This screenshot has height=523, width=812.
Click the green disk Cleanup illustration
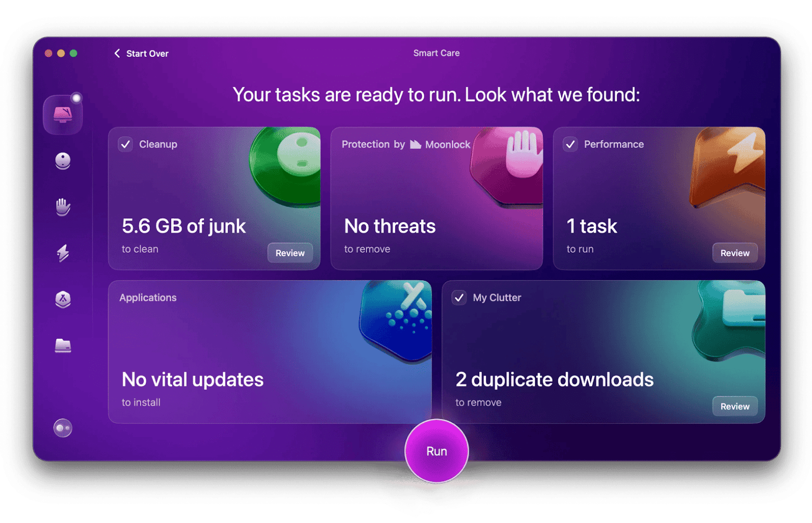click(285, 167)
